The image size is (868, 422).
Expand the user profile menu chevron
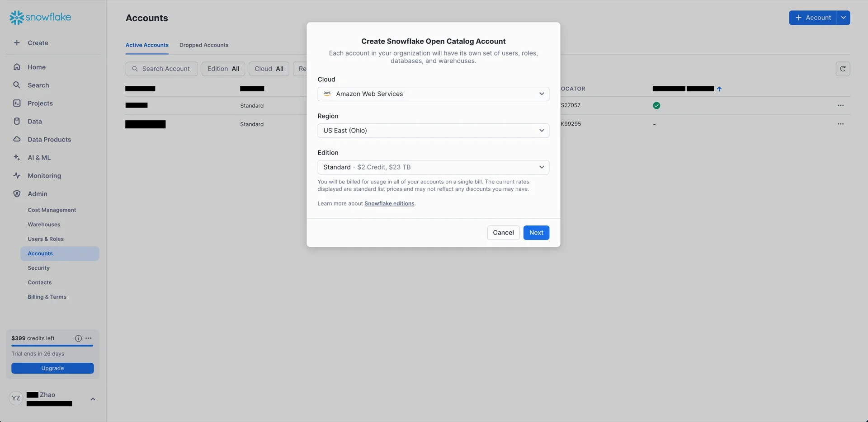93,399
